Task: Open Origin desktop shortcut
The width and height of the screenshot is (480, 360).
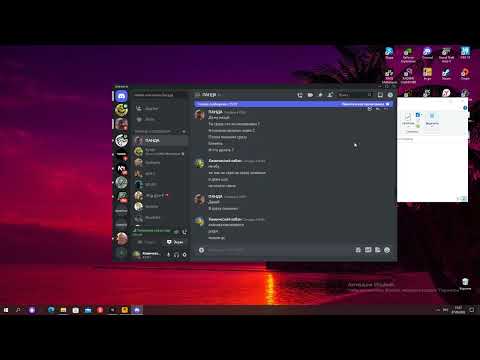Action: 465,74
